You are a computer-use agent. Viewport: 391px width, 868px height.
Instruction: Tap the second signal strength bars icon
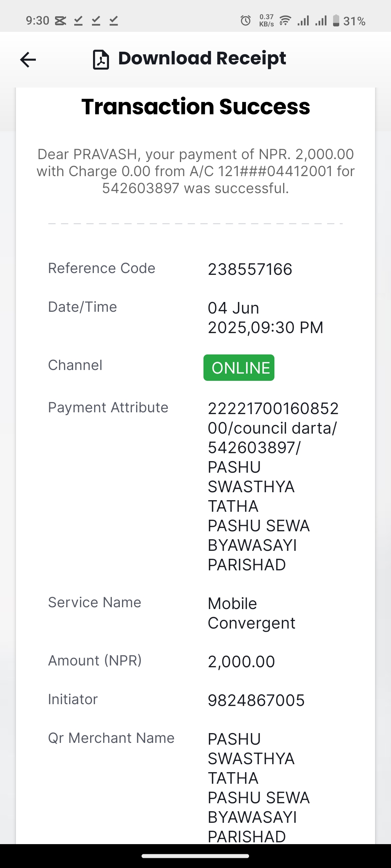(x=321, y=21)
